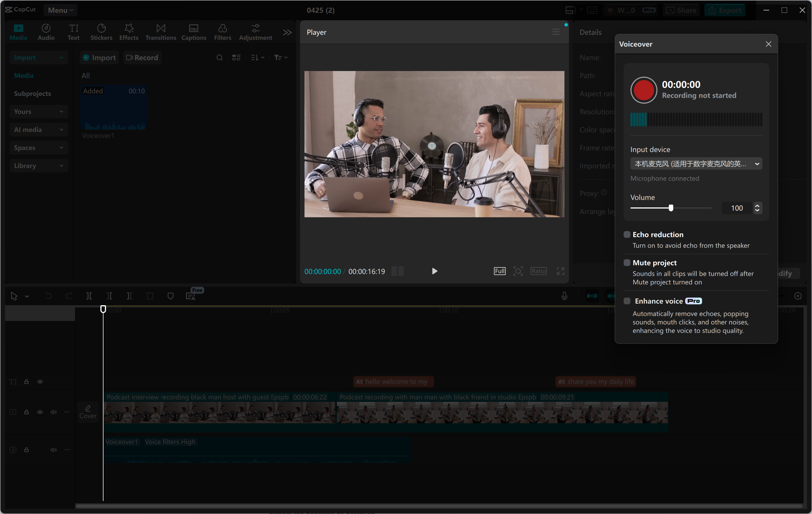Select the Voiceover1 clip thumbnail
This screenshot has width=812, height=514.
pyautogui.click(x=113, y=108)
